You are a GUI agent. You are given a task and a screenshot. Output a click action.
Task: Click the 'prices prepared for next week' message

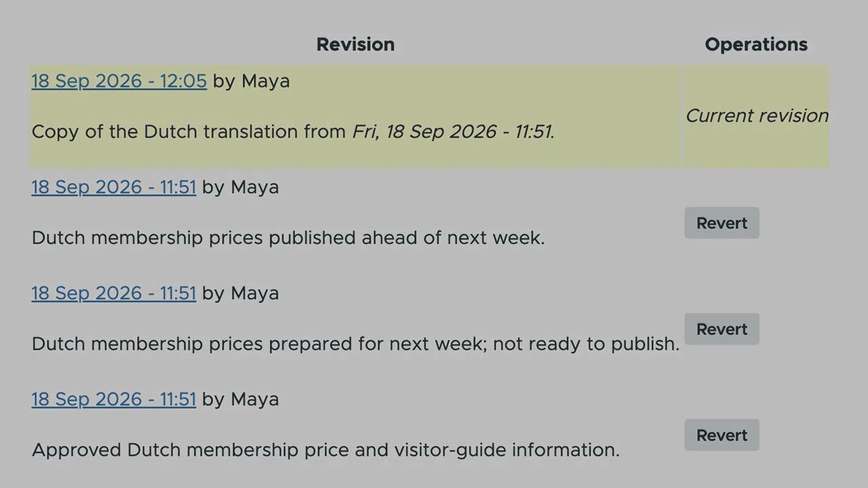tap(355, 344)
